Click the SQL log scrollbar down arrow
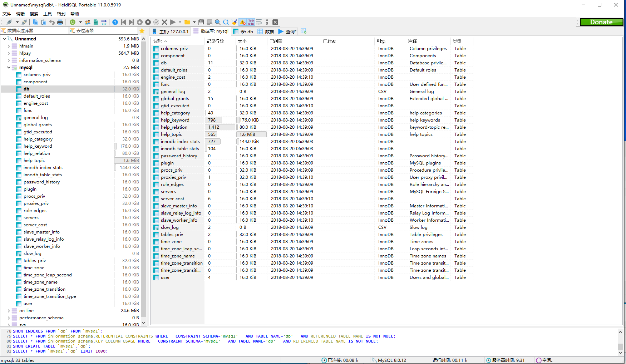Image resolution: width=626 pixels, height=364 pixels. point(620,353)
